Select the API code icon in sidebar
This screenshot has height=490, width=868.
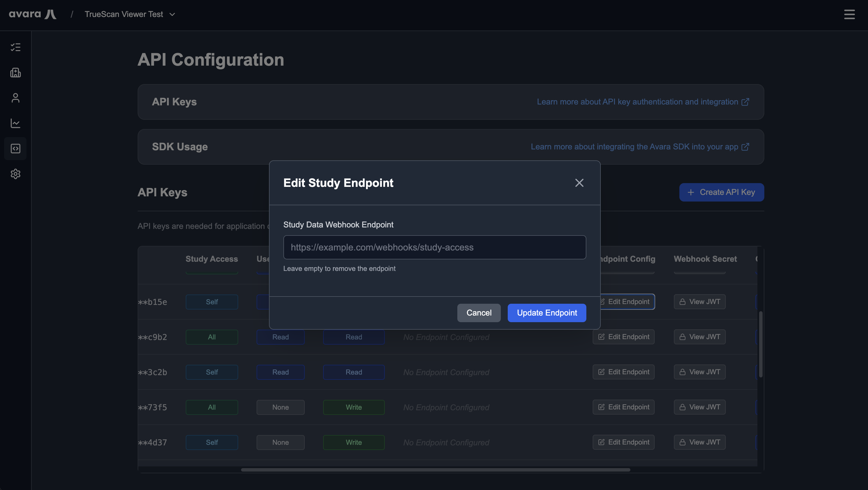pos(16,148)
